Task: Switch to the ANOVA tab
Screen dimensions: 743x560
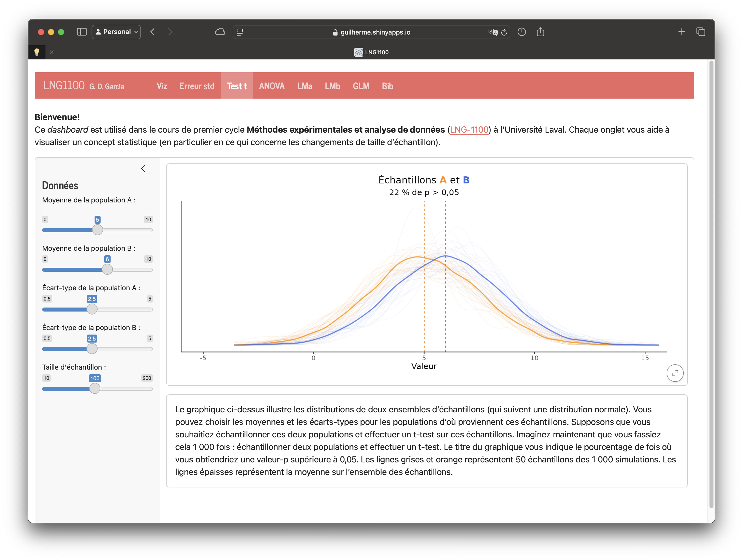Action: coord(271,86)
